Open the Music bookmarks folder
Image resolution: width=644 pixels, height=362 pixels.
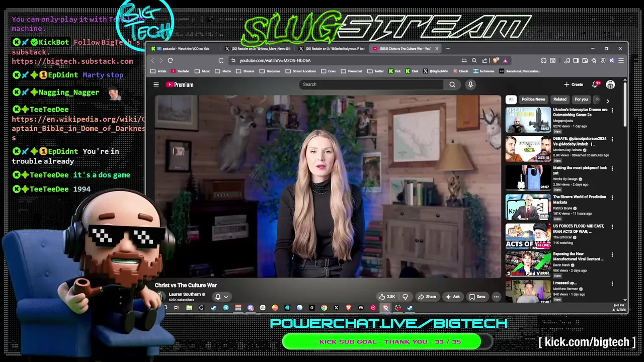pyautogui.click(x=202, y=71)
